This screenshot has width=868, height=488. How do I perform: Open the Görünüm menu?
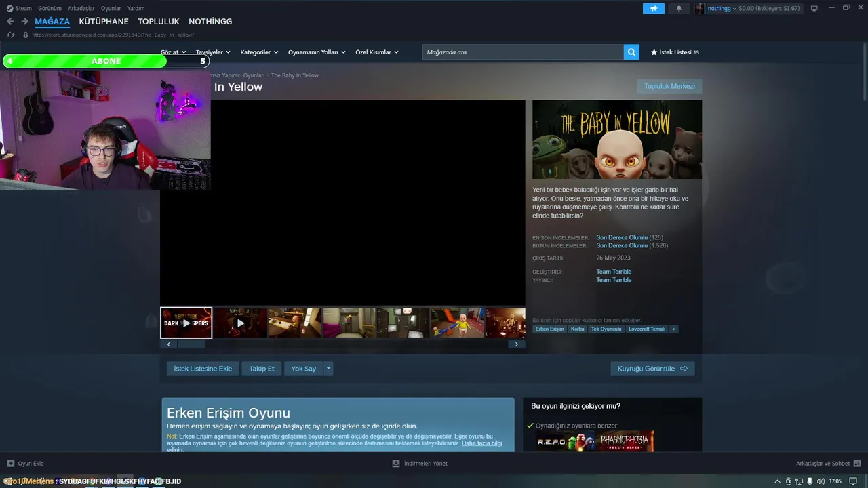(50, 8)
